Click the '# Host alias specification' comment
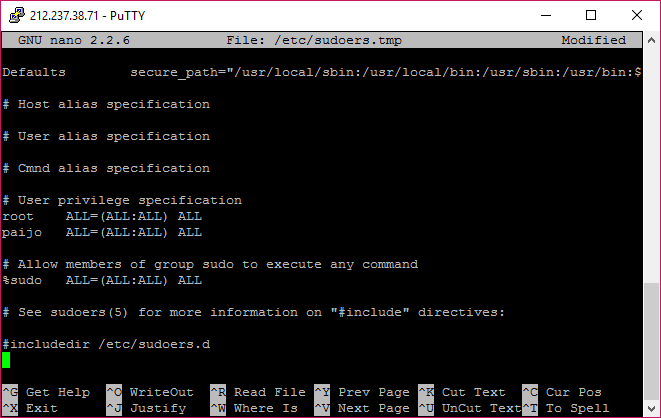The width and height of the screenshot is (661, 418). (106, 104)
